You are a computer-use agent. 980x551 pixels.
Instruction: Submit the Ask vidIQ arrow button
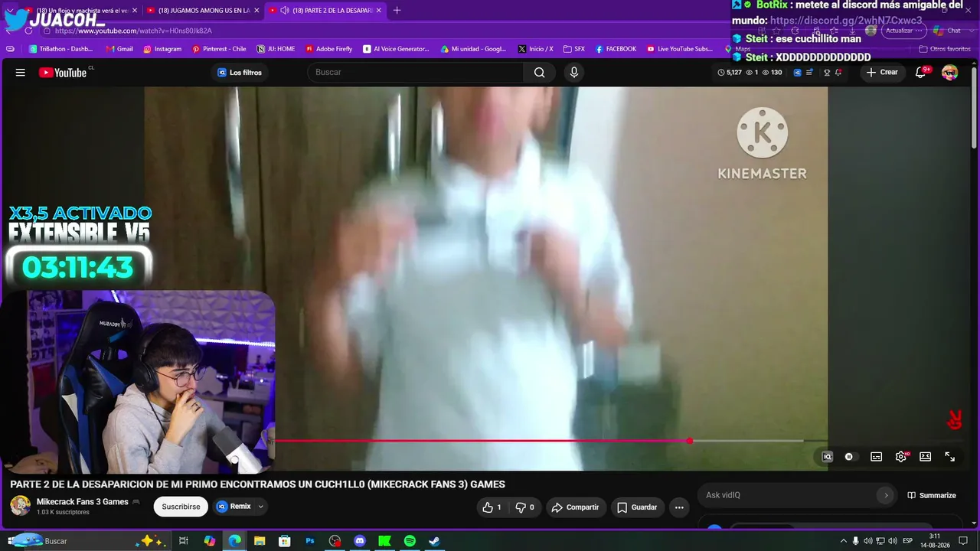886,495
